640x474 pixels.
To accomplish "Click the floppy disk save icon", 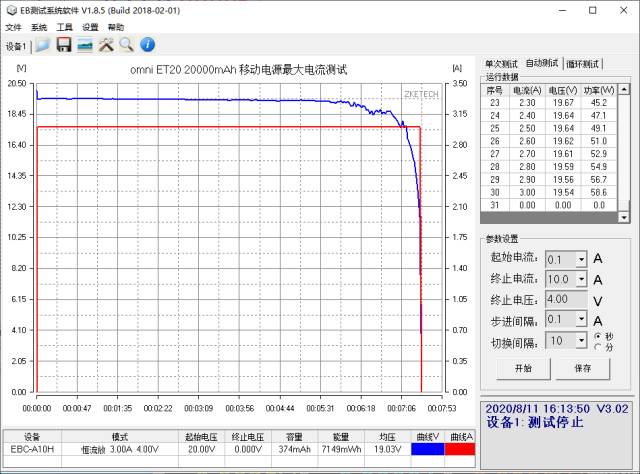I will tap(64, 45).
